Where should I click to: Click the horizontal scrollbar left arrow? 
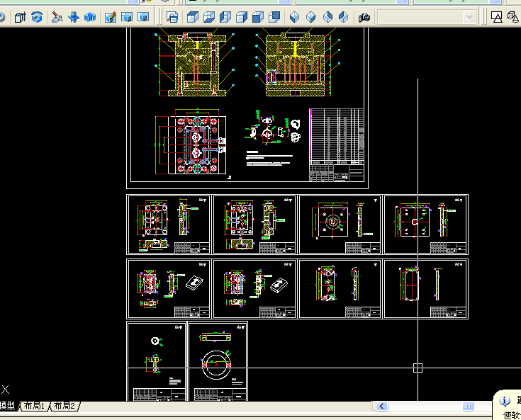382,406
